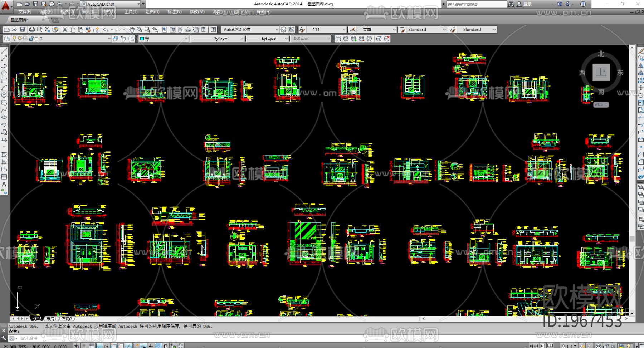Click the Paste clipboard icon
The width and height of the screenshot is (644, 348).
tap(80, 29)
